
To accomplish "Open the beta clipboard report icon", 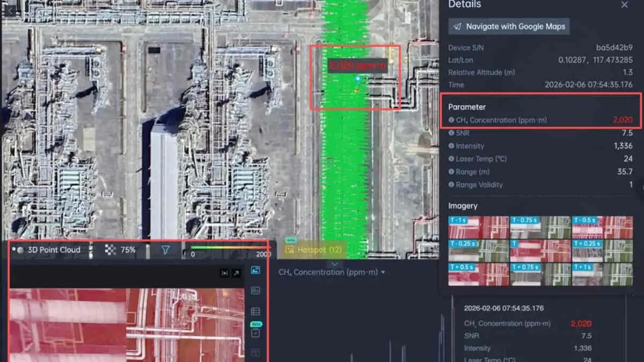I will (x=255, y=333).
